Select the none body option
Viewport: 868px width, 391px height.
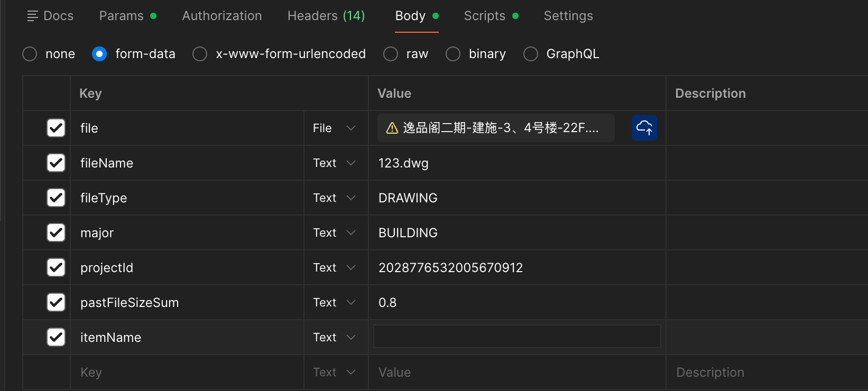pyautogui.click(x=30, y=54)
